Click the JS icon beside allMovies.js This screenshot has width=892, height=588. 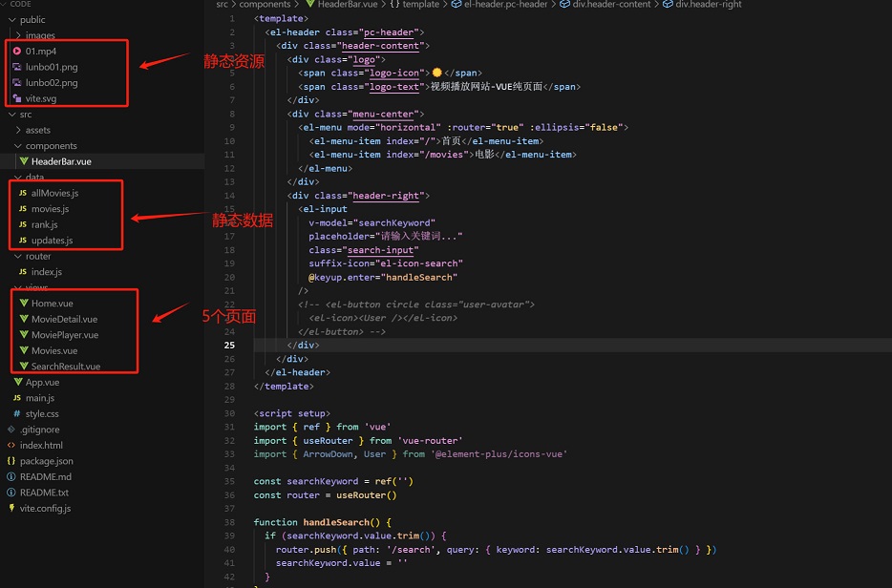(23, 193)
